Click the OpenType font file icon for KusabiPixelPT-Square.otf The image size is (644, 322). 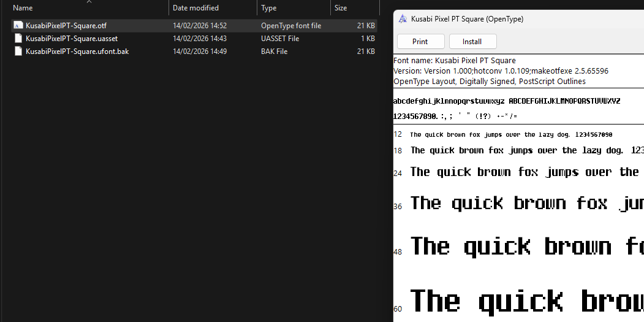coord(18,26)
